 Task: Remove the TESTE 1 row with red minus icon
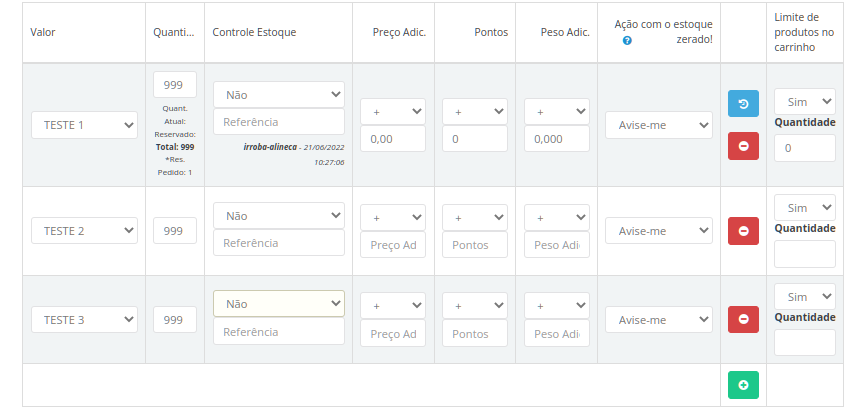tap(743, 146)
